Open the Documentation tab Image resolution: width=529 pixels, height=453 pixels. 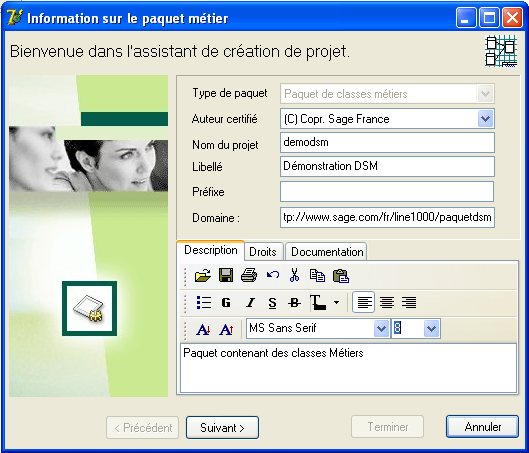click(x=327, y=252)
